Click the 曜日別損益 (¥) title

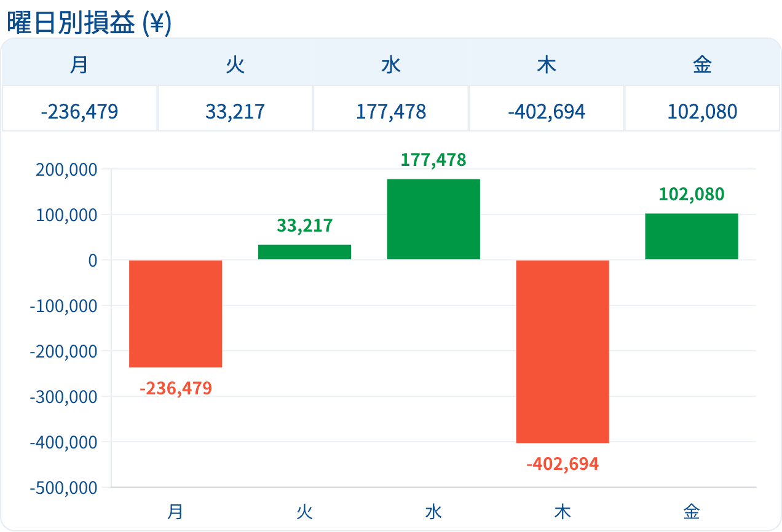(x=89, y=23)
